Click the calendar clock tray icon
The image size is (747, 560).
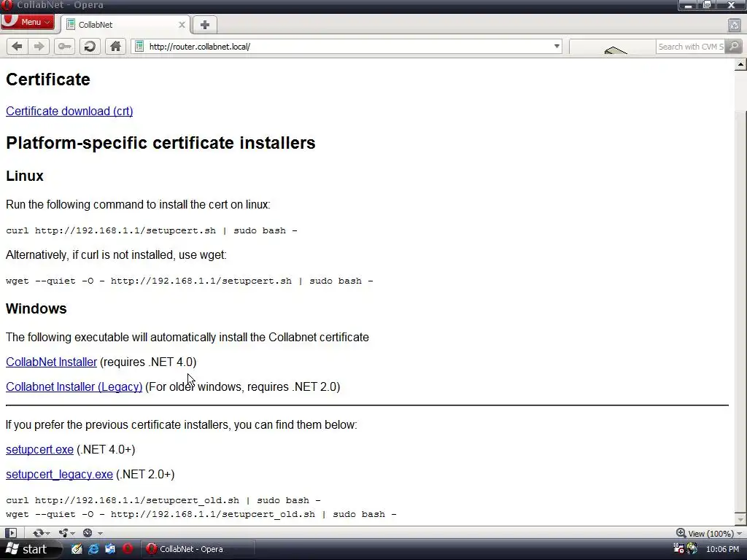point(678,548)
